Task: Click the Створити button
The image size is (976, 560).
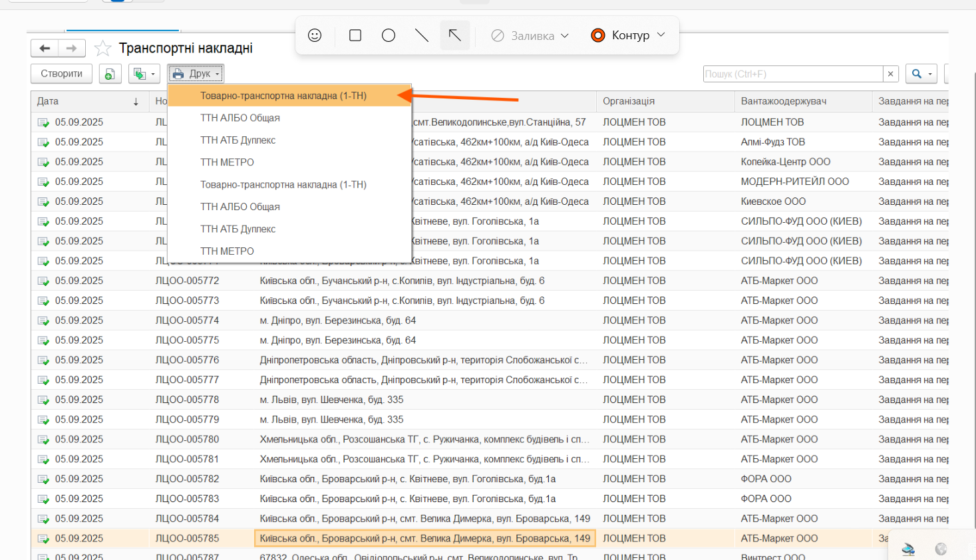Action: tap(61, 74)
